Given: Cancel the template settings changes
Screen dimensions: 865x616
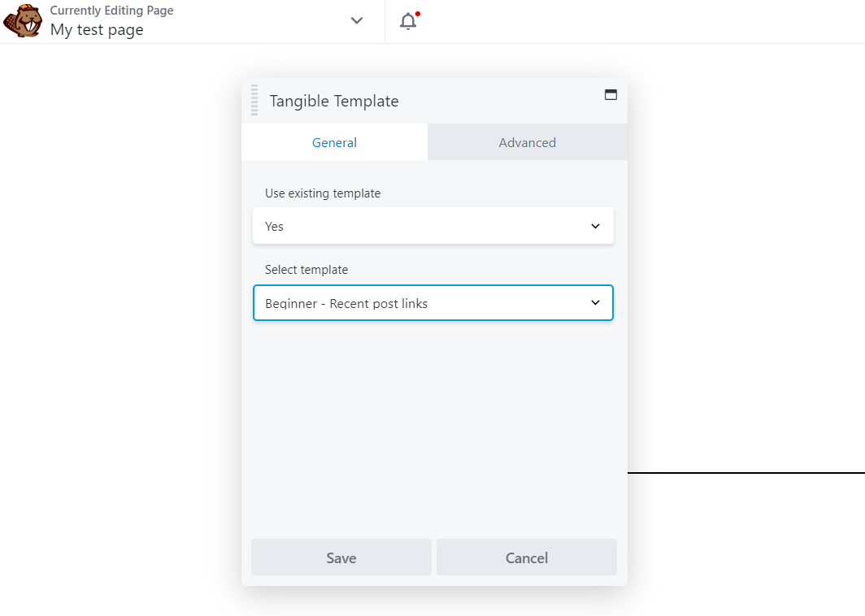Looking at the screenshot, I should [x=527, y=557].
